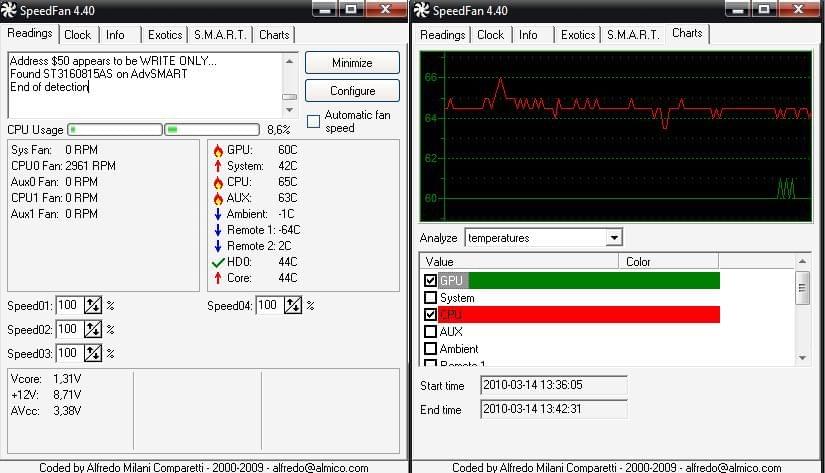Switch to Readings tab in left window

point(29,33)
